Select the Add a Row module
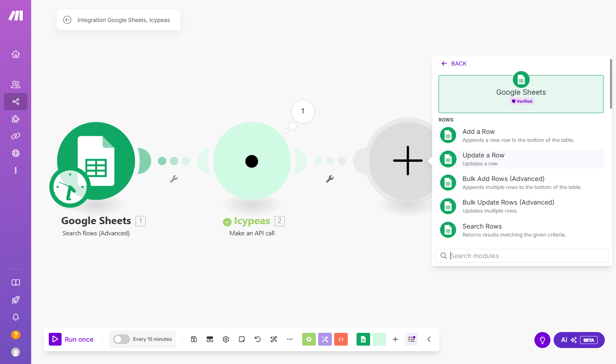The width and height of the screenshot is (616, 364). (x=521, y=135)
